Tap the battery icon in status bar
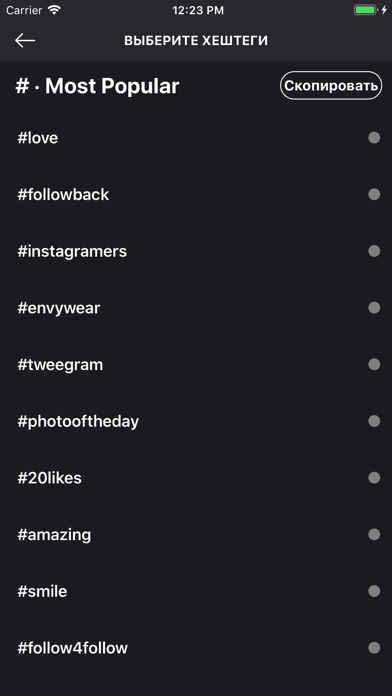Image resolution: width=392 pixels, height=696 pixels. pos(366,10)
